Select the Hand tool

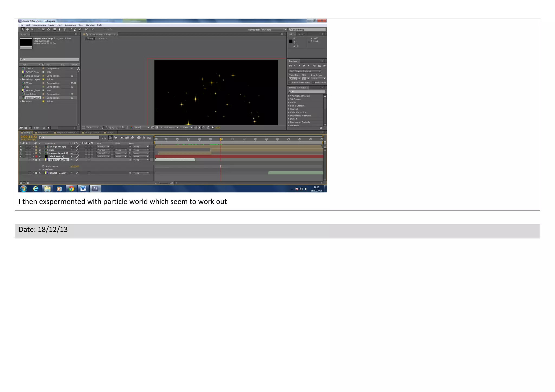[28, 30]
